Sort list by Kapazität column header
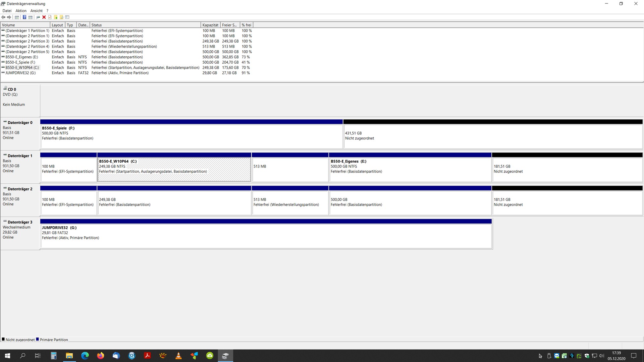The image size is (644, 362). tap(210, 25)
